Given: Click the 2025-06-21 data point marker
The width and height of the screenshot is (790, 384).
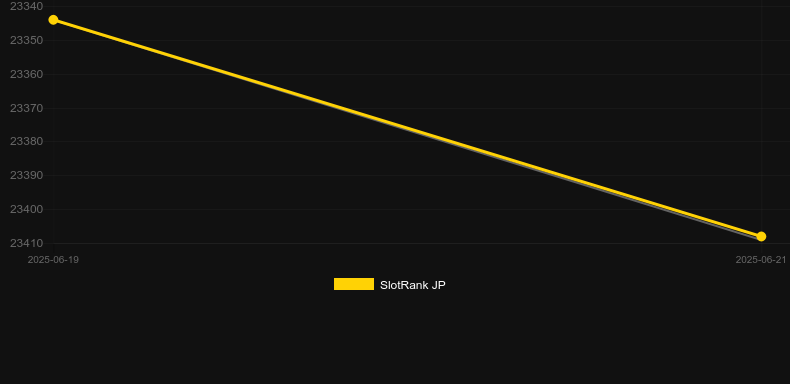Looking at the screenshot, I should 761,236.
